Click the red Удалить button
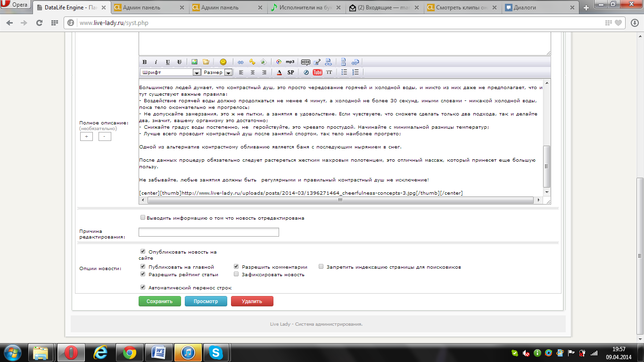The image size is (644, 362). coord(252,301)
